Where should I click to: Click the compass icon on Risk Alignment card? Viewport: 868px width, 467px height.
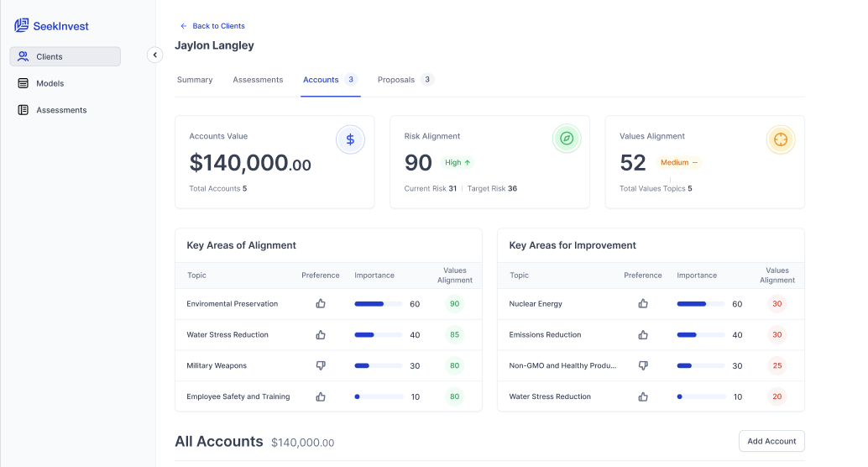(x=567, y=139)
